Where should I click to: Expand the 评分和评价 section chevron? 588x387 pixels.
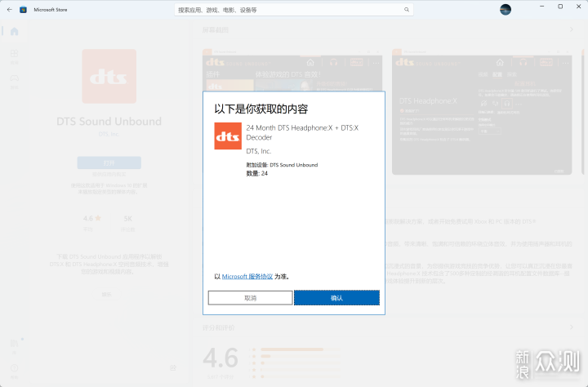point(572,327)
